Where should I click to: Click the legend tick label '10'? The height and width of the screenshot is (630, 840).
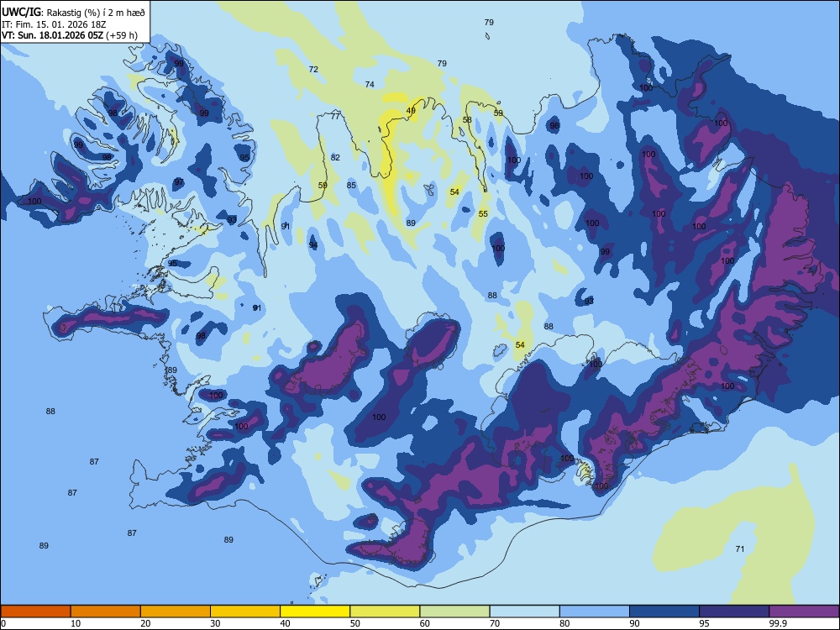(x=76, y=623)
